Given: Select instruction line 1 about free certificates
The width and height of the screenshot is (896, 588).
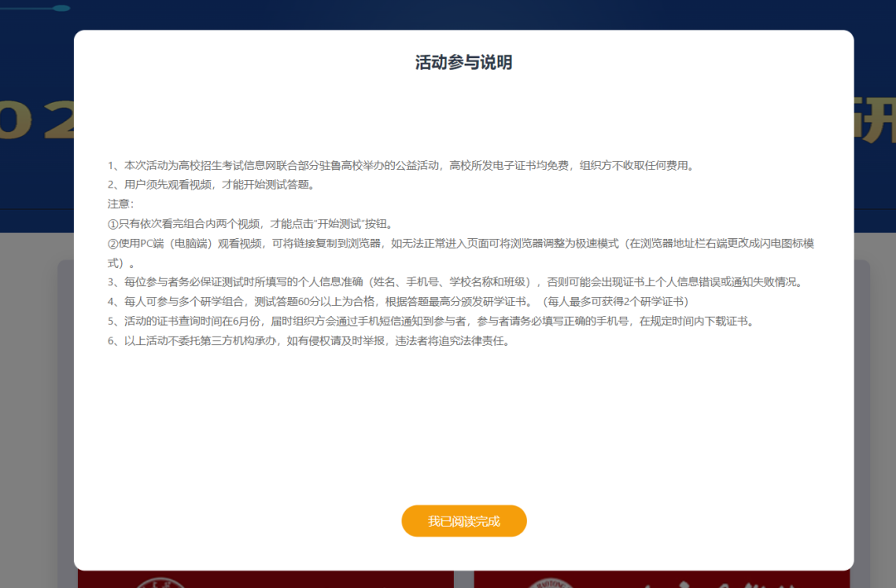Looking at the screenshot, I should (398, 165).
